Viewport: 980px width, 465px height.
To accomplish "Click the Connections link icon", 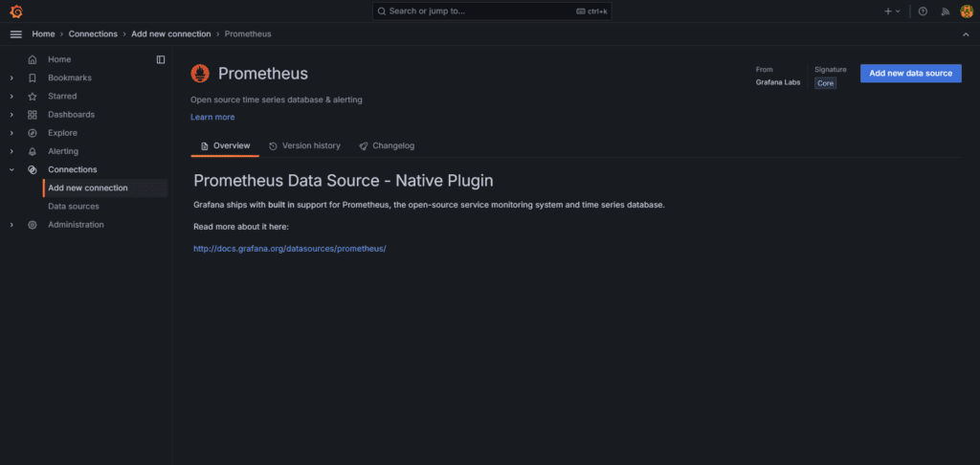I will [x=33, y=170].
